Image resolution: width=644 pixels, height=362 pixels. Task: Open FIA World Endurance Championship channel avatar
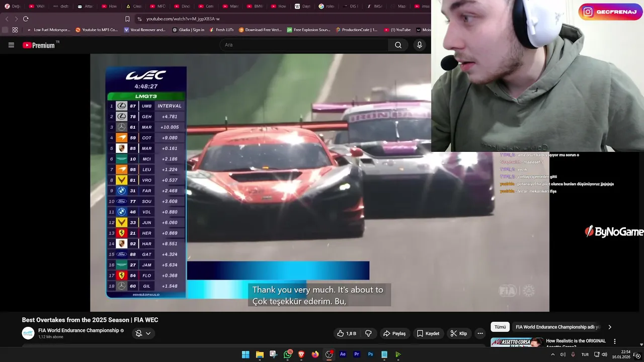pyautogui.click(x=28, y=333)
